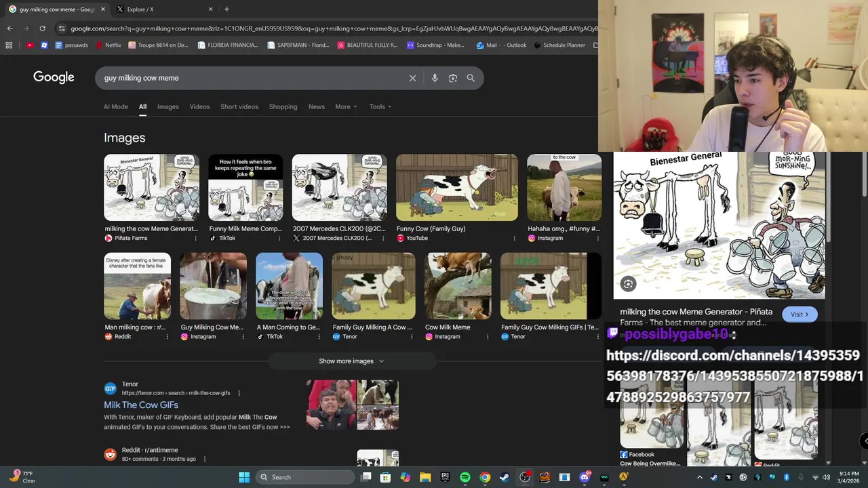Open options for the Tenor 'Family Guy Milking' result
This screenshot has height=488, width=868.
[x=411, y=337]
